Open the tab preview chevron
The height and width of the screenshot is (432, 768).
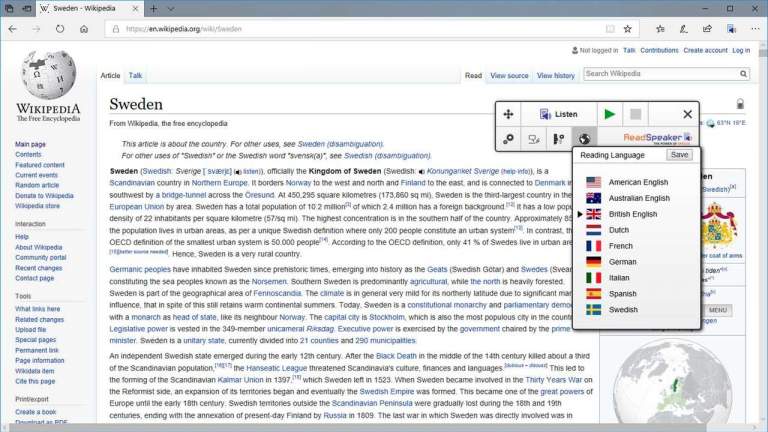(170, 8)
